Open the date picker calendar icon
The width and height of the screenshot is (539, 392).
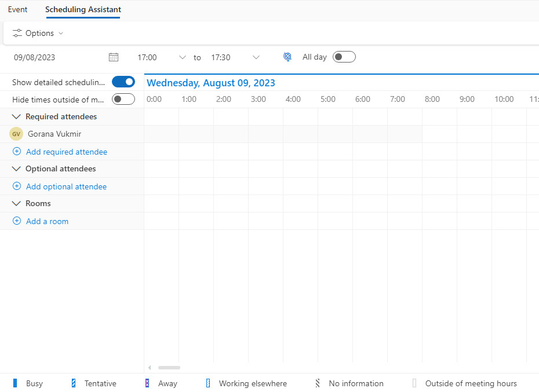(114, 57)
